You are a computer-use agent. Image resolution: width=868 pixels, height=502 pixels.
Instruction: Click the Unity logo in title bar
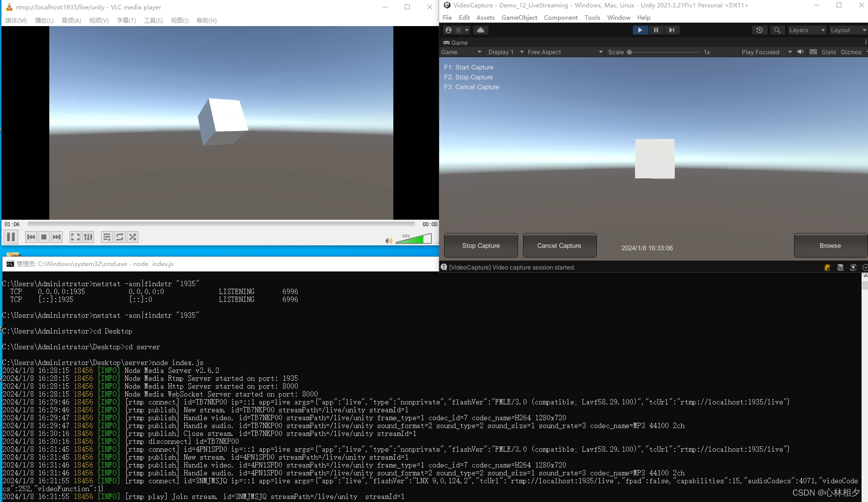[x=447, y=5]
